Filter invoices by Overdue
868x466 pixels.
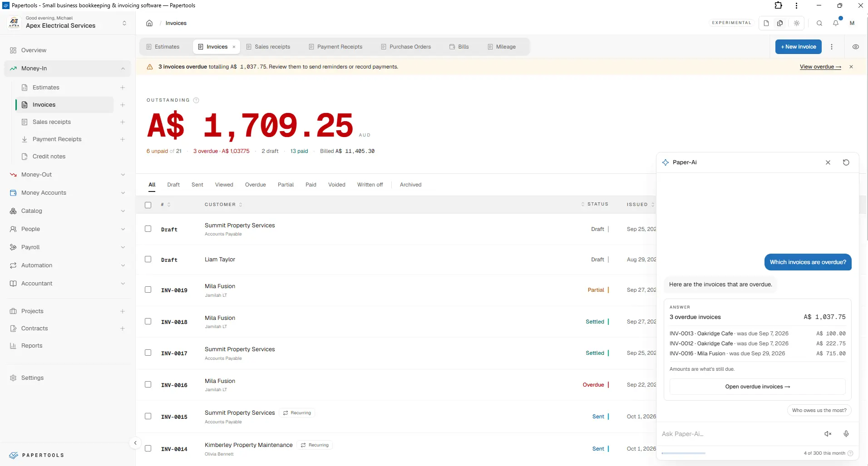[256, 185]
